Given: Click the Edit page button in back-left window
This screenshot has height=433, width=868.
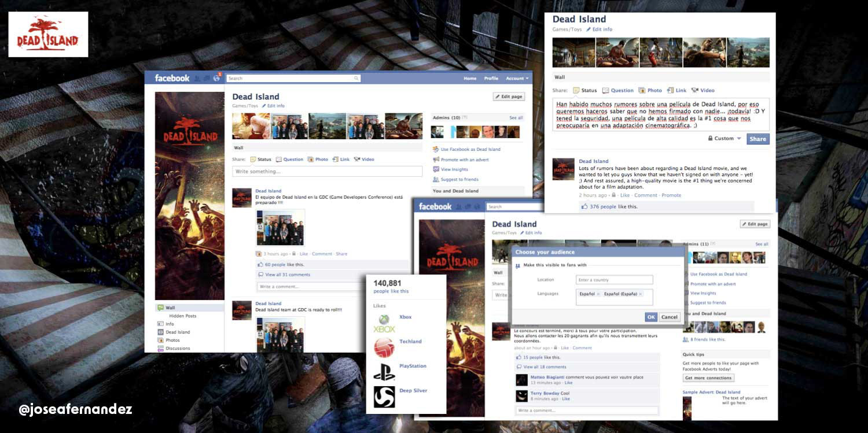Looking at the screenshot, I should (x=509, y=97).
